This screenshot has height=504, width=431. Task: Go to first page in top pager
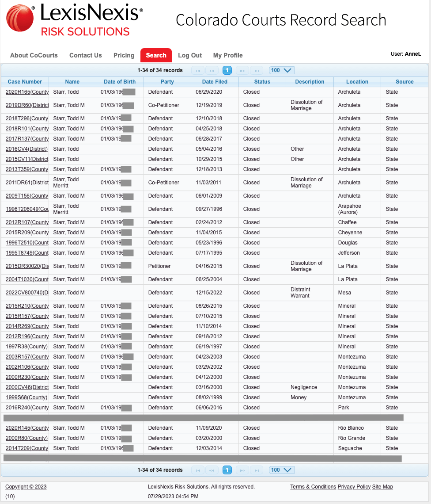(x=197, y=70)
